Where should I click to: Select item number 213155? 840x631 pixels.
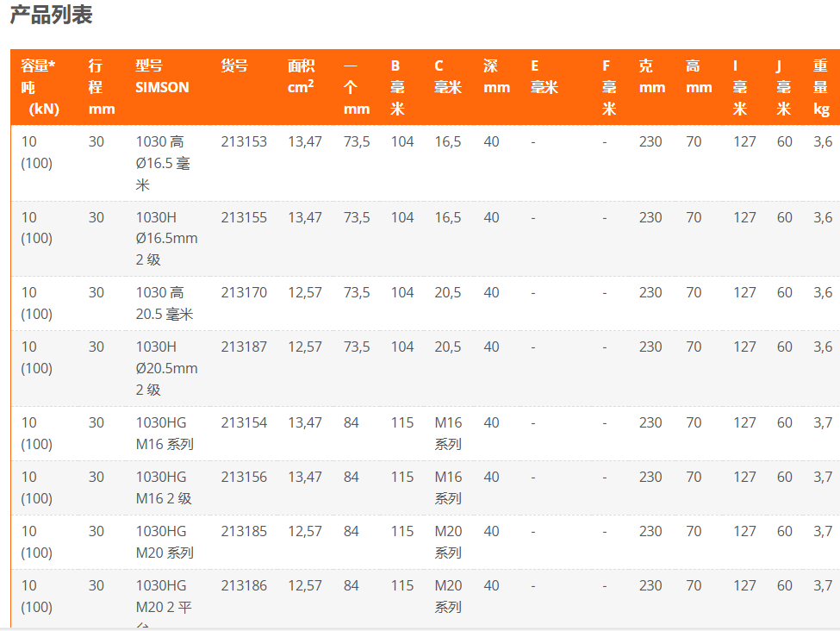(x=244, y=217)
